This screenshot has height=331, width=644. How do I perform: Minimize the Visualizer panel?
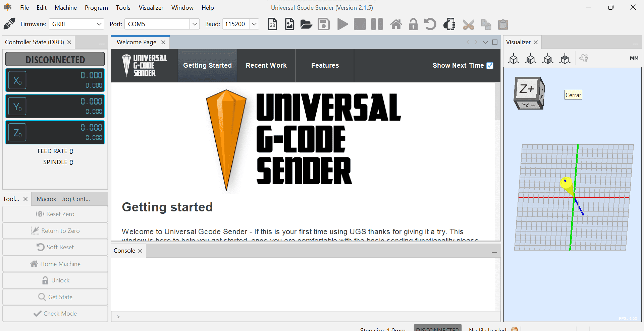tap(636, 44)
